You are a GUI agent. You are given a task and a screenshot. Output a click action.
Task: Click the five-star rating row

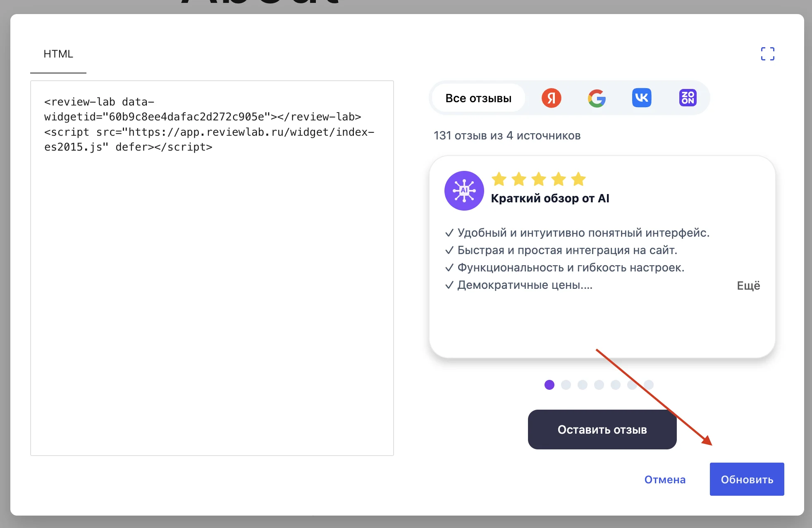(539, 179)
